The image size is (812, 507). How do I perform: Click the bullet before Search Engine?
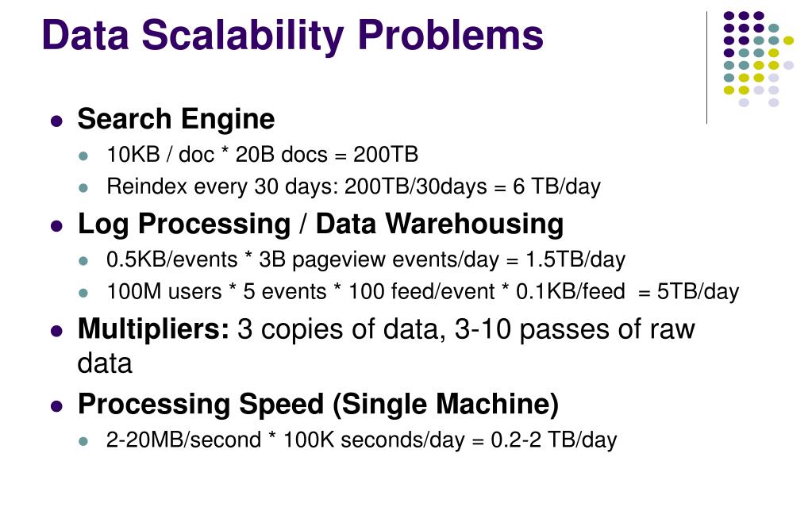pyautogui.click(x=56, y=121)
